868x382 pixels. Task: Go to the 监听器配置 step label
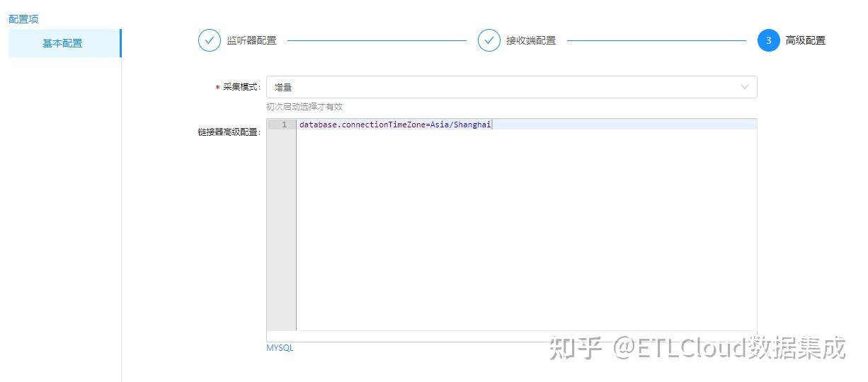tap(251, 40)
